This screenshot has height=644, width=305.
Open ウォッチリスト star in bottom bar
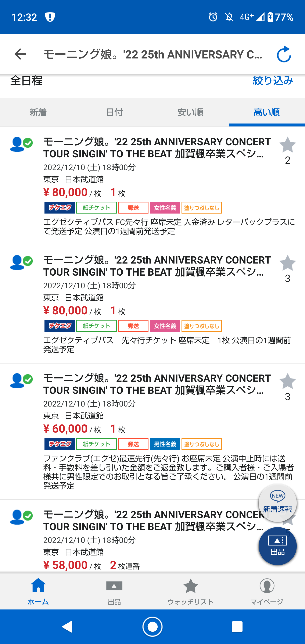(190, 591)
